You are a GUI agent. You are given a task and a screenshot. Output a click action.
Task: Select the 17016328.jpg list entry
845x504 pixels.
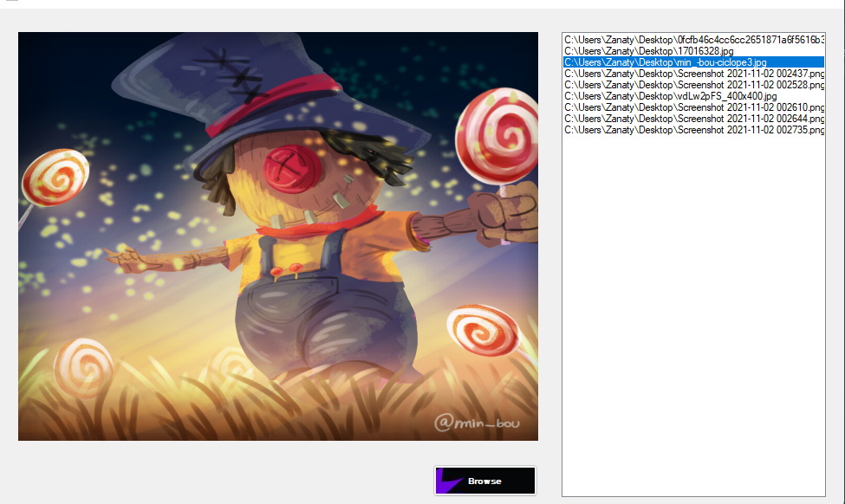[693, 51]
